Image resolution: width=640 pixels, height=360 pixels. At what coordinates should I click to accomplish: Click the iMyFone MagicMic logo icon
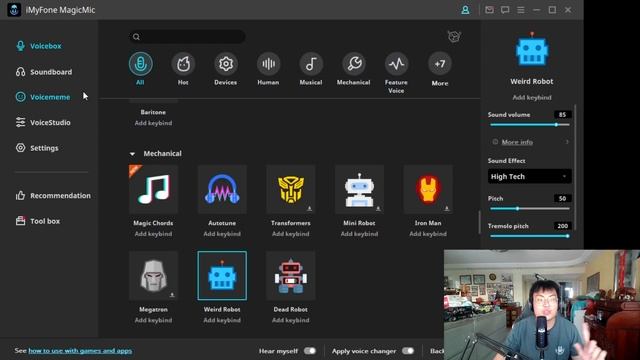[14, 10]
